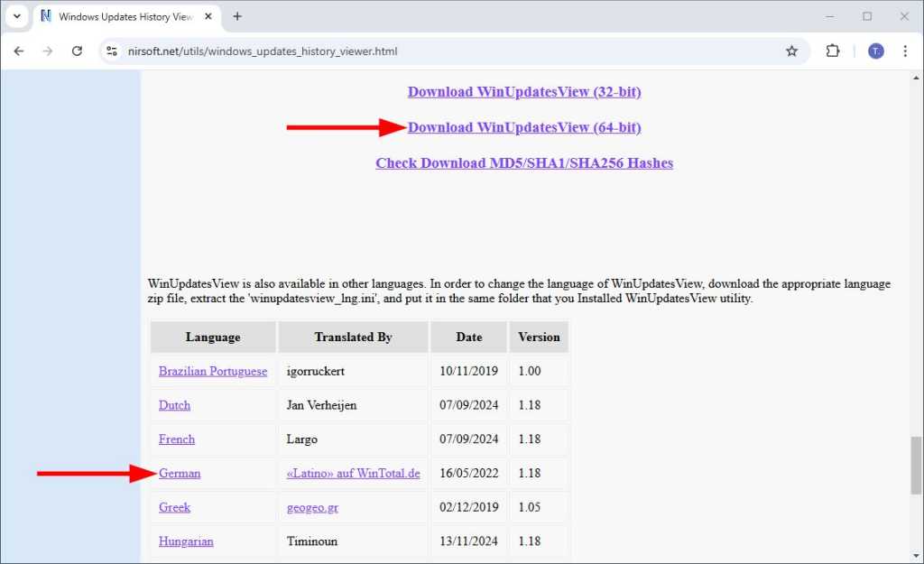This screenshot has height=564, width=924.
Task: Open Chrome's three-dot menu
Action: (905, 51)
